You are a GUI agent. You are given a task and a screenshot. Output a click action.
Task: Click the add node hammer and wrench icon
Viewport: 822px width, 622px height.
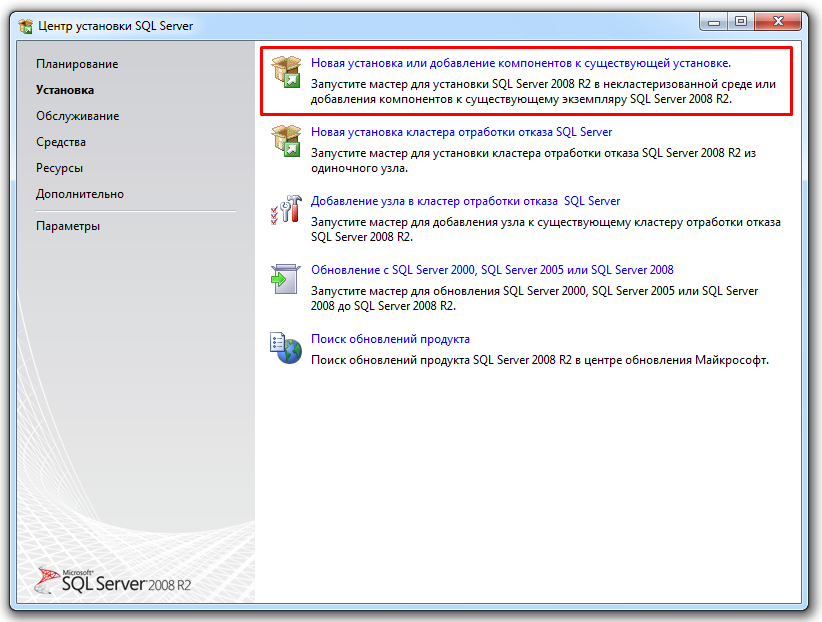[x=286, y=210]
